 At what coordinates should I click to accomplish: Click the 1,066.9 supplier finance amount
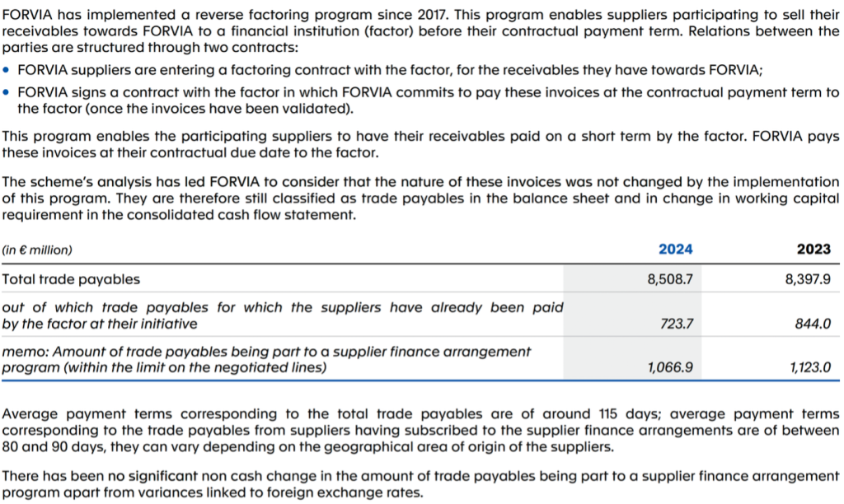click(x=670, y=367)
